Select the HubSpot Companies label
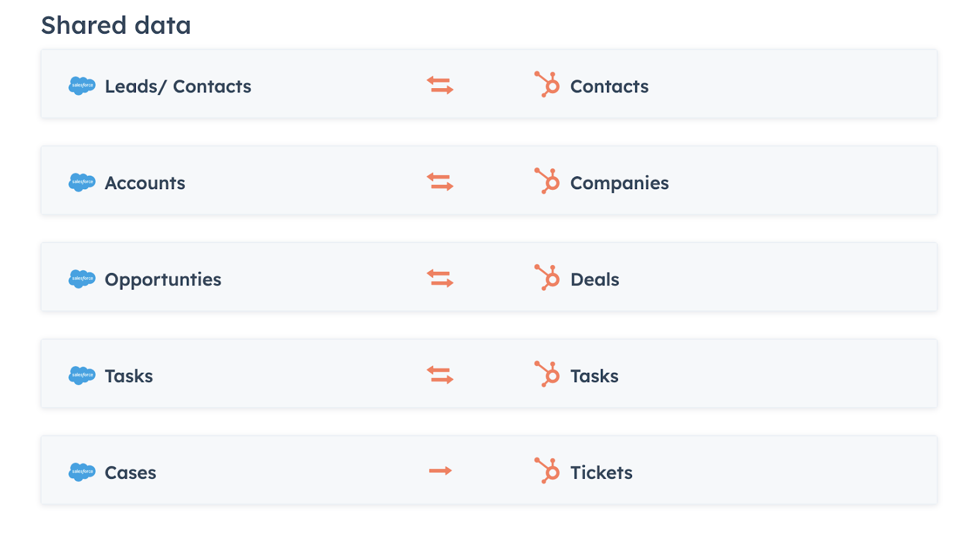The image size is (980, 548). 619,183
